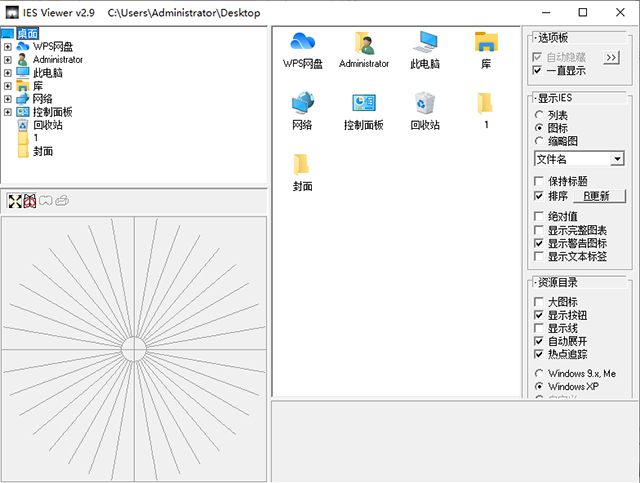Image resolution: width=640 pixels, height=483 pixels.
Task: Toggle the 显示警告图标 checkbox
Action: [539, 243]
